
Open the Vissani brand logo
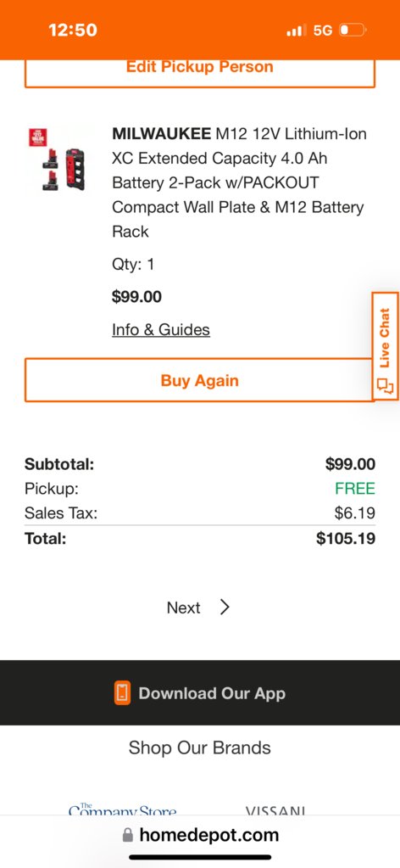point(275,811)
